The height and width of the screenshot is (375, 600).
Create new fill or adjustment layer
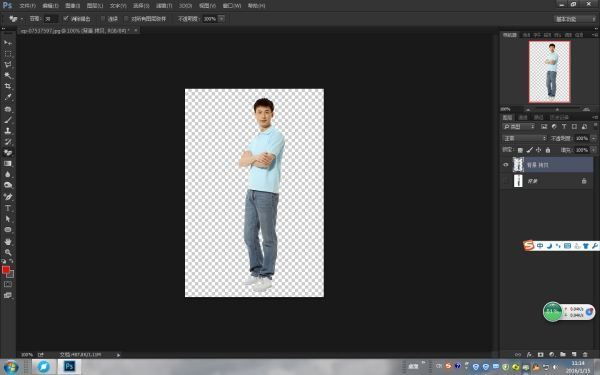[x=551, y=355]
